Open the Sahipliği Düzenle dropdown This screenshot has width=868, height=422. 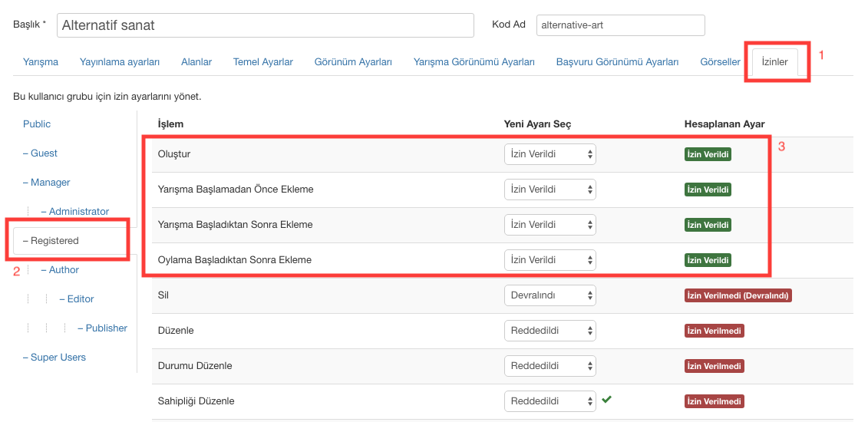pyautogui.click(x=550, y=401)
